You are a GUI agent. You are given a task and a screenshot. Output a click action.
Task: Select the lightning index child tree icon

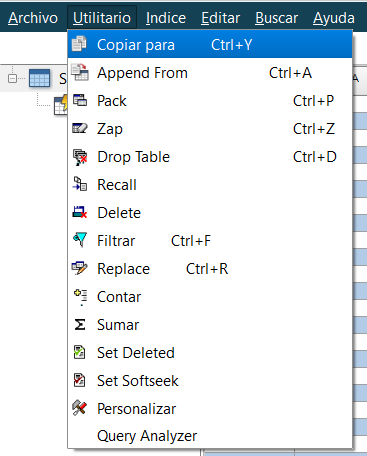coord(61,105)
